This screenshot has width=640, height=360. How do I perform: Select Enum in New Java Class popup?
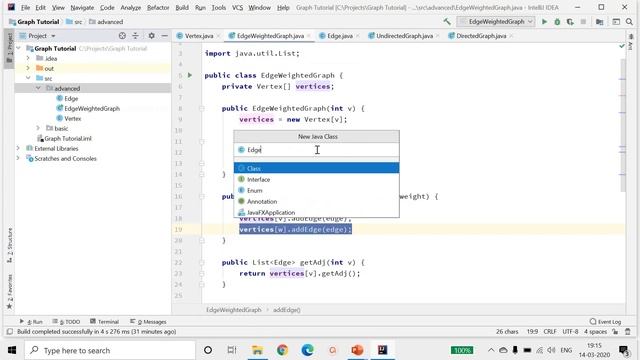(316, 190)
